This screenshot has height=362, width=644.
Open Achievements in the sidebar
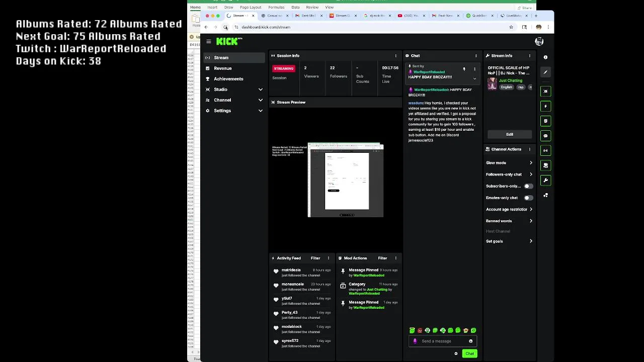[234, 79]
